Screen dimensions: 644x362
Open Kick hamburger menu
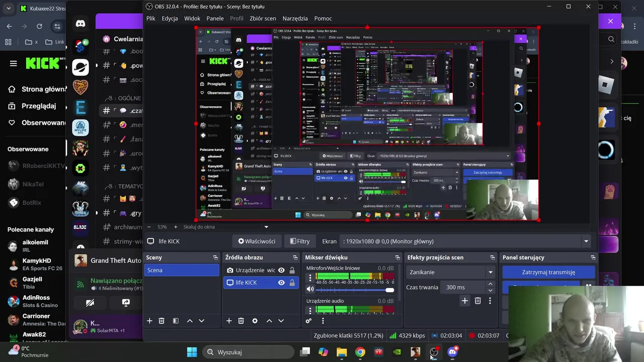click(x=14, y=63)
